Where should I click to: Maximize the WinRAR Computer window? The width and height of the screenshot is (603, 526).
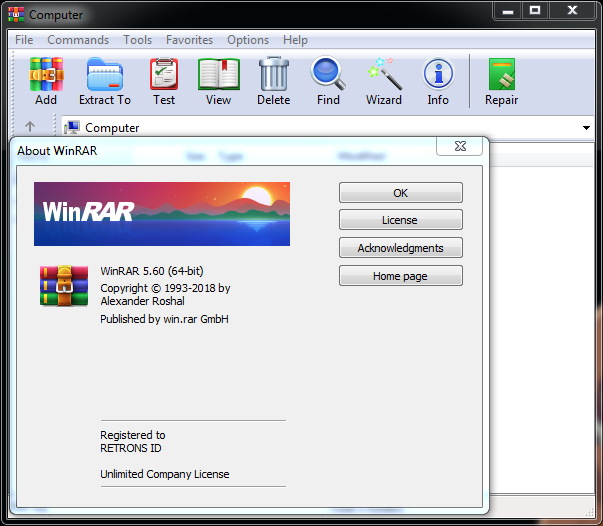[x=535, y=10]
